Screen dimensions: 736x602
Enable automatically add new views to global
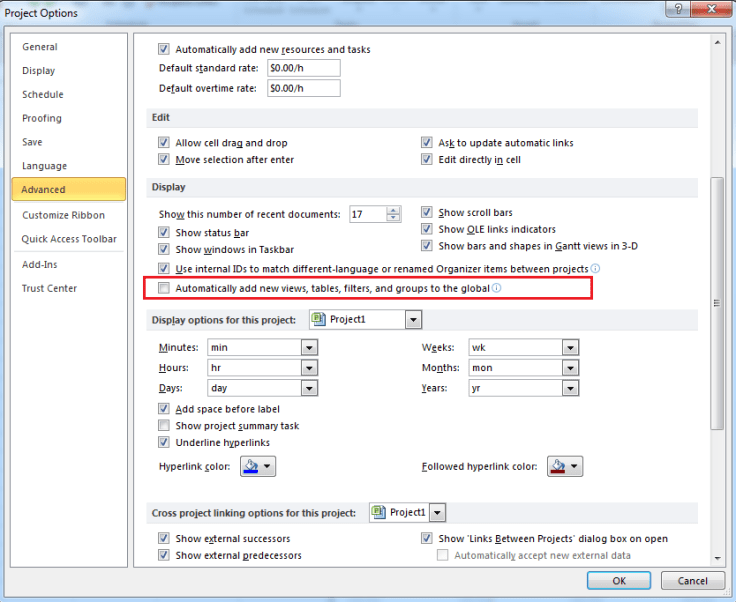point(165,288)
